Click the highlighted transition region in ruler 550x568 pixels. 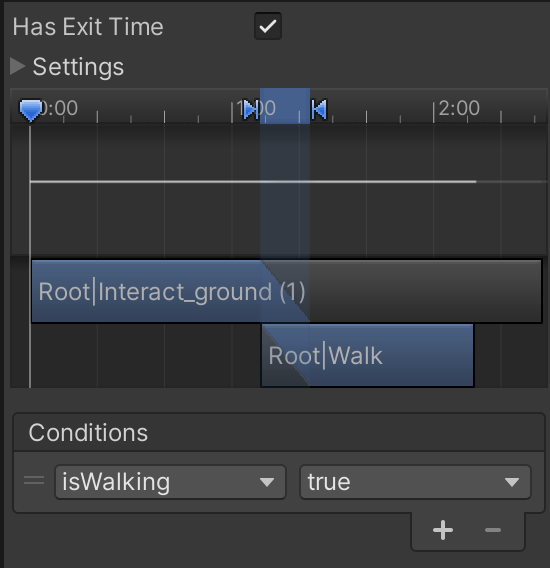(x=285, y=106)
